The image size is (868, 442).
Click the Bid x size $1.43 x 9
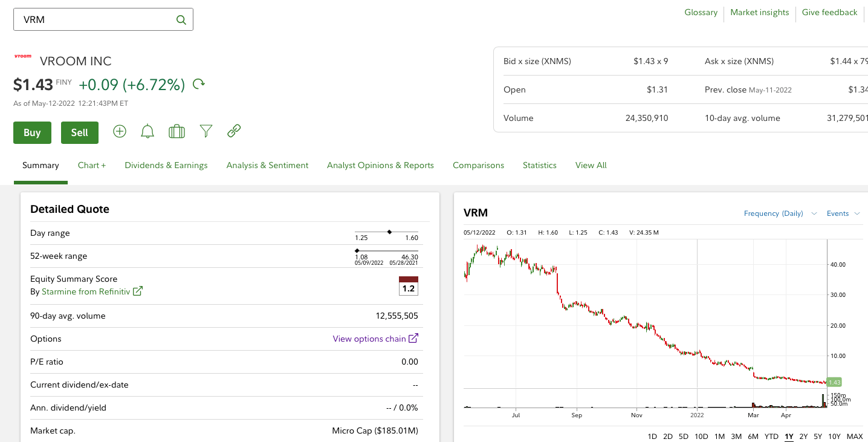point(650,61)
